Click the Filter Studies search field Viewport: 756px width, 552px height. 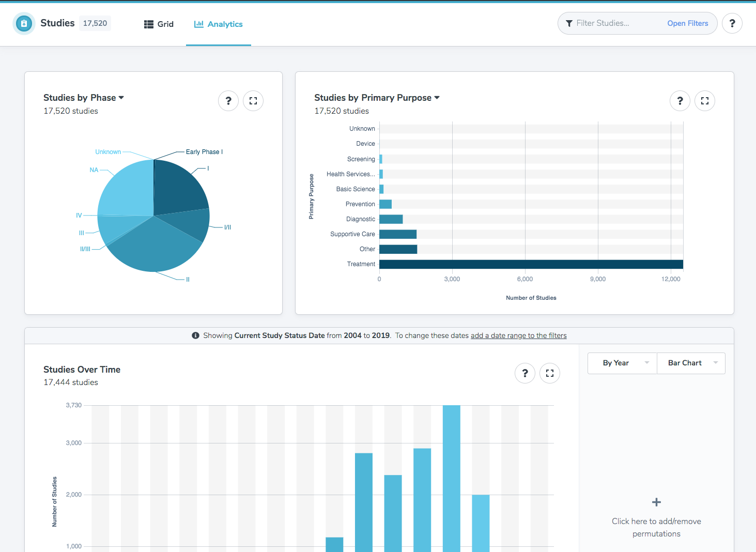[615, 23]
